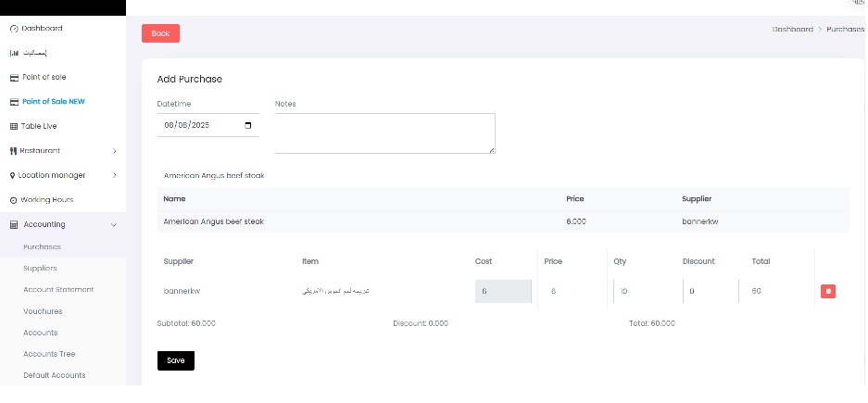868x403 pixels.
Task: Open Point of Sale NEW page
Action: [54, 102]
